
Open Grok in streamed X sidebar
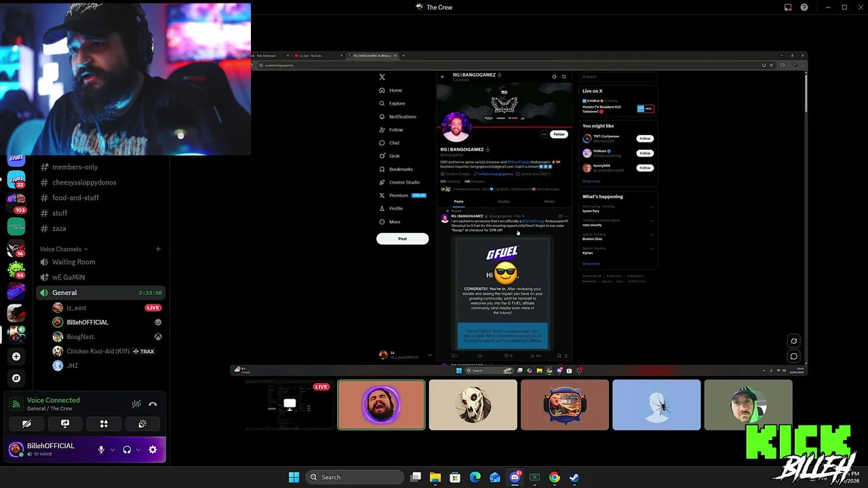coord(390,156)
